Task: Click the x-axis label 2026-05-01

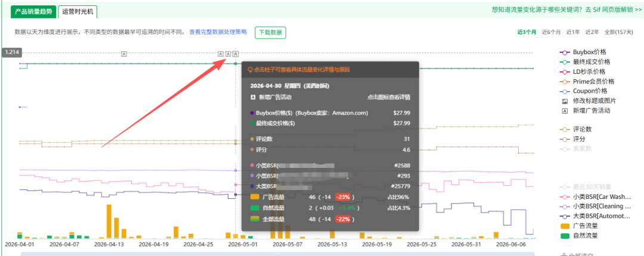Action: 243,243
